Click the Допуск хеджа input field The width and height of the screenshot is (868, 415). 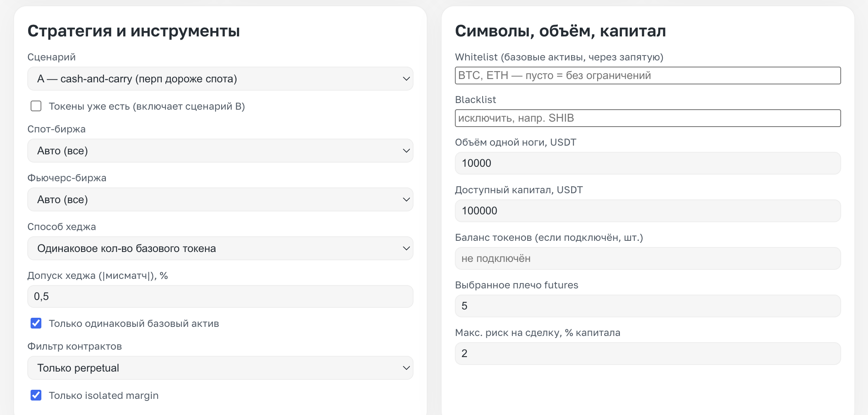220,296
